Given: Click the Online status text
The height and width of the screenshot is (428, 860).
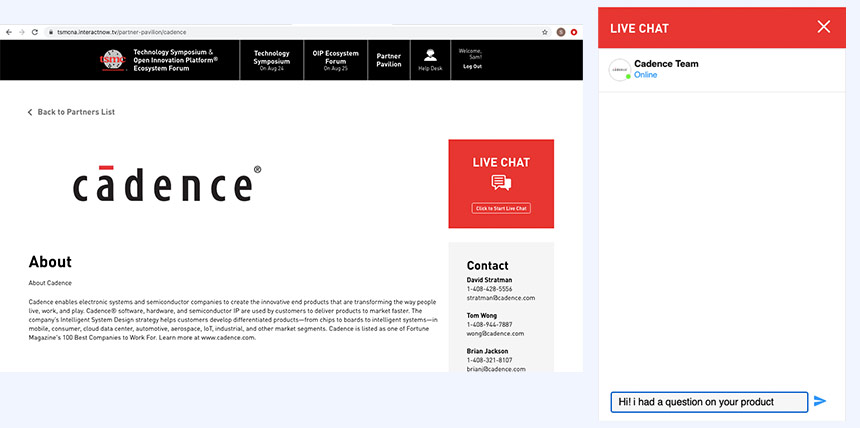Looking at the screenshot, I should pos(646,75).
